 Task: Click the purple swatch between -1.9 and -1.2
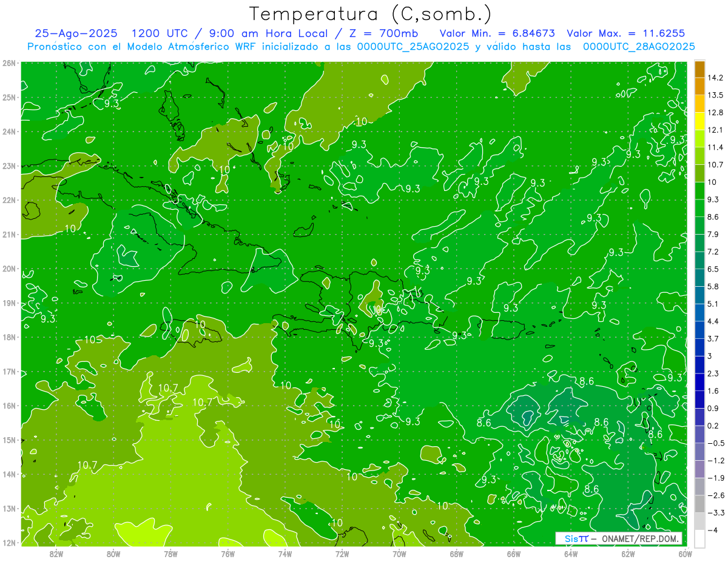[x=699, y=469]
